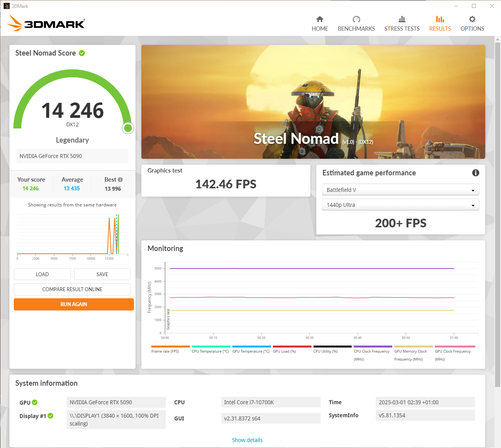Viewport: 501px width, 448px height.
Task: Open the Home tab icon
Action: tap(319, 19)
